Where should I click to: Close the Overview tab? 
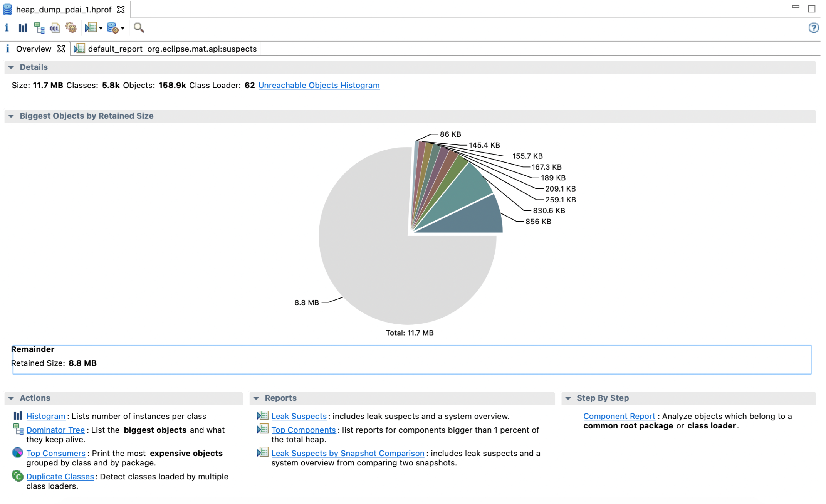coord(61,49)
